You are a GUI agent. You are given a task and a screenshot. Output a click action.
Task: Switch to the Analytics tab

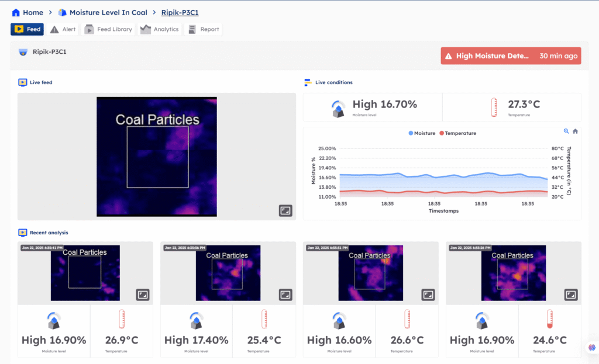point(159,29)
